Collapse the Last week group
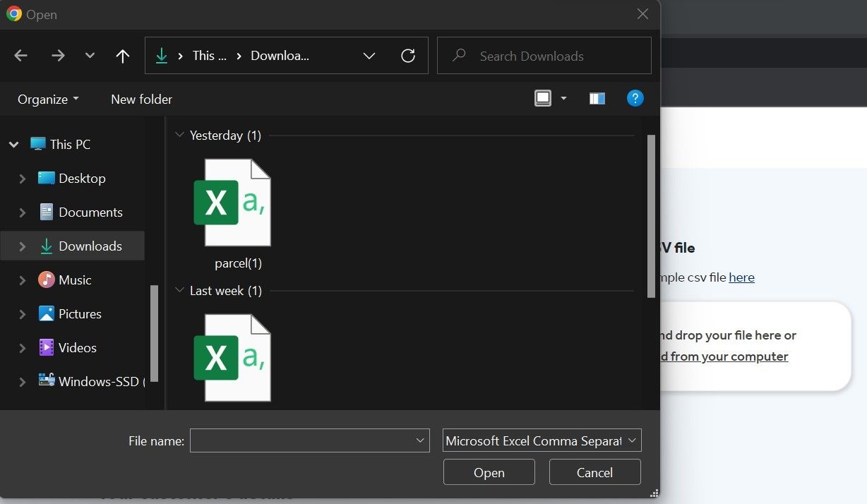 click(x=180, y=291)
